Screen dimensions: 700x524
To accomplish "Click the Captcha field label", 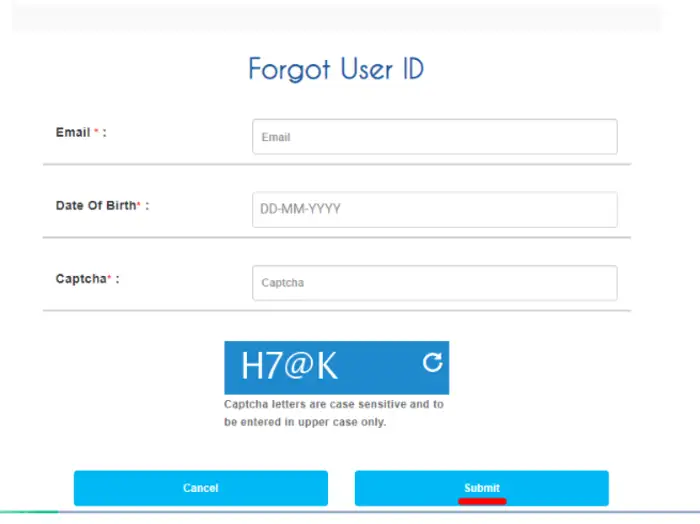I will point(80,279).
